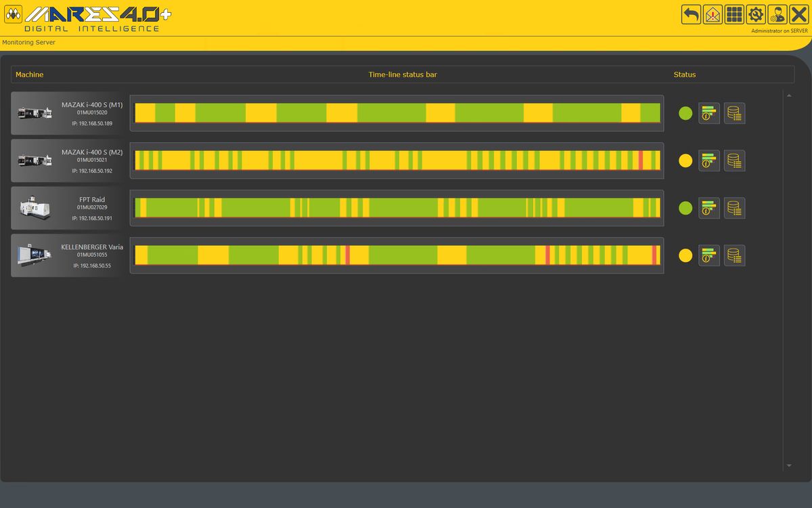Click the scroll down arrow of machine list
Image resolution: width=812 pixels, height=508 pixels.
(x=788, y=465)
